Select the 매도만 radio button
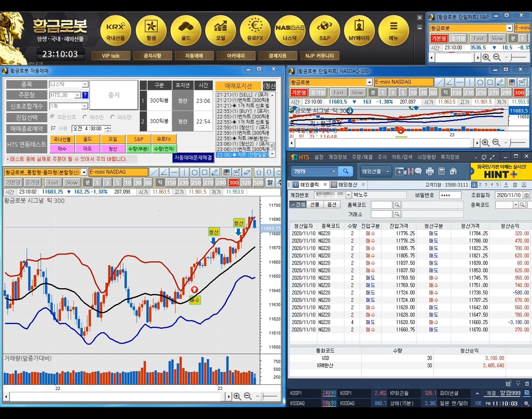This screenshot has width=532, height=419. tap(113, 117)
